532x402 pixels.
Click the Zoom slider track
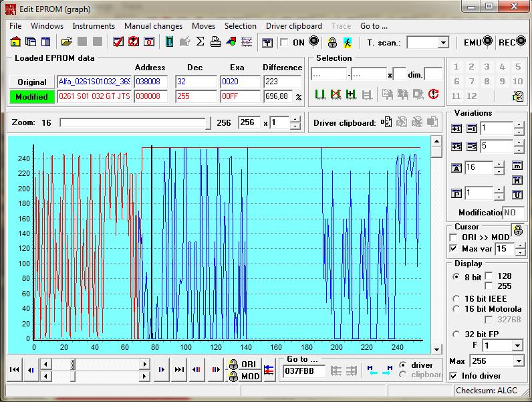pos(134,122)
